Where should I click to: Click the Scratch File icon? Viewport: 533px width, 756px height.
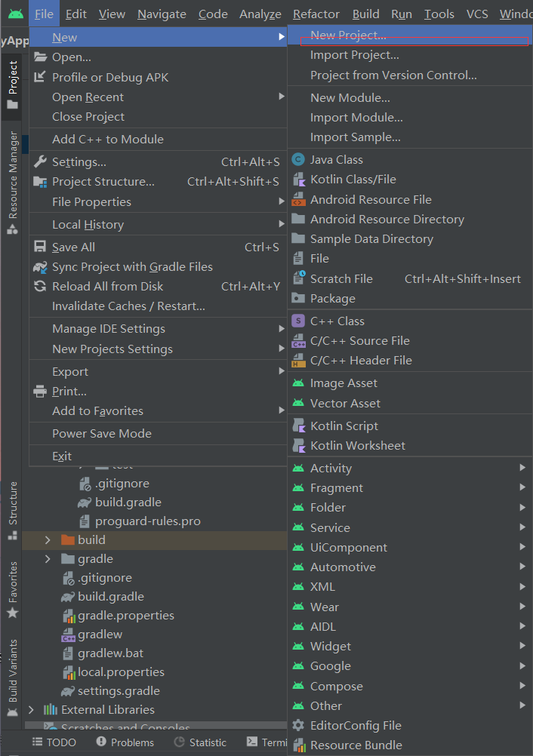pyautogui.click(x=298, y=278)
